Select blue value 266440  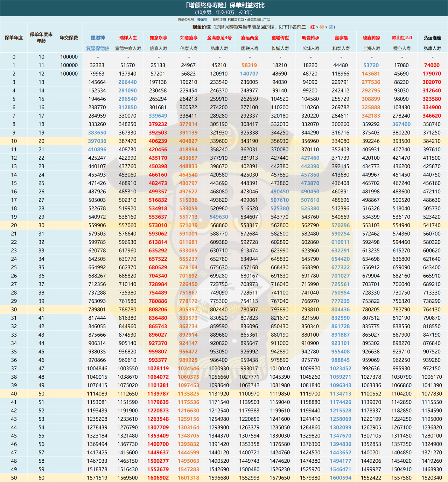(127, 82)
